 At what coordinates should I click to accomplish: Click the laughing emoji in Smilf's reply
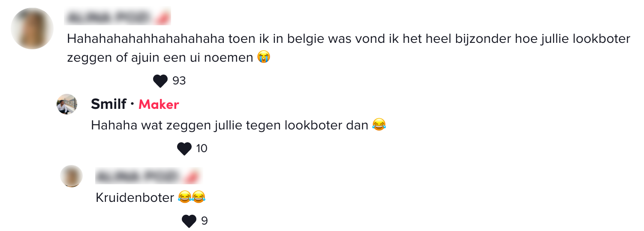click(379, 125)
